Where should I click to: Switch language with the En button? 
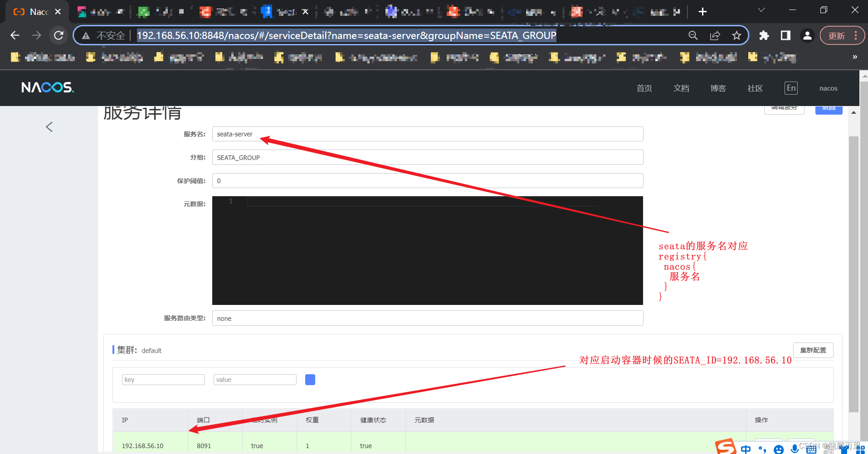pos(791,88)
